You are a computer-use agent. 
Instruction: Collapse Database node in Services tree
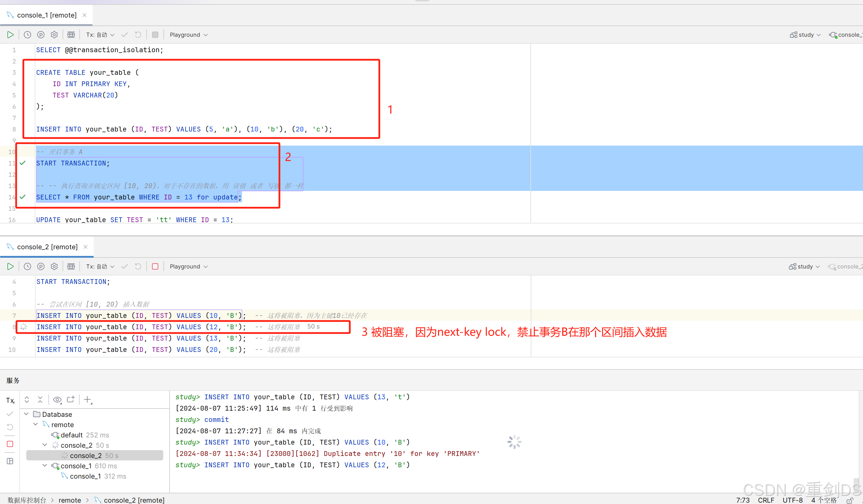(26, 414)
